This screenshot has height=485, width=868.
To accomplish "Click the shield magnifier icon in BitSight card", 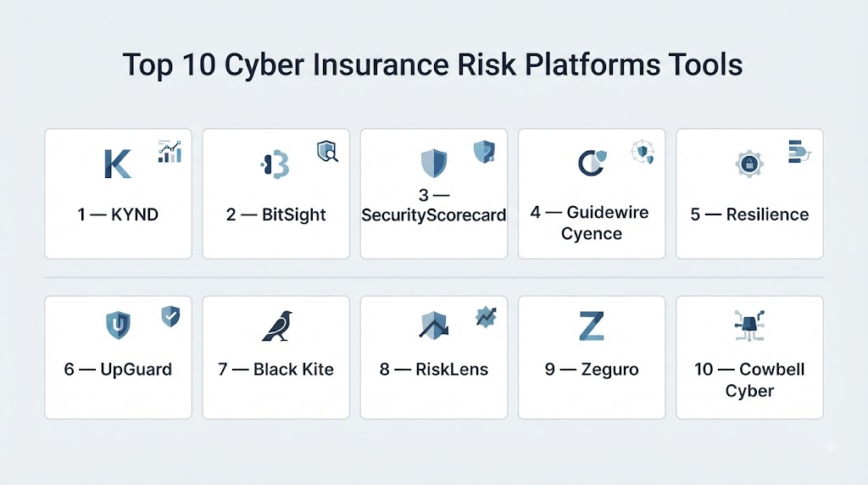I will (x=327, y=151).
